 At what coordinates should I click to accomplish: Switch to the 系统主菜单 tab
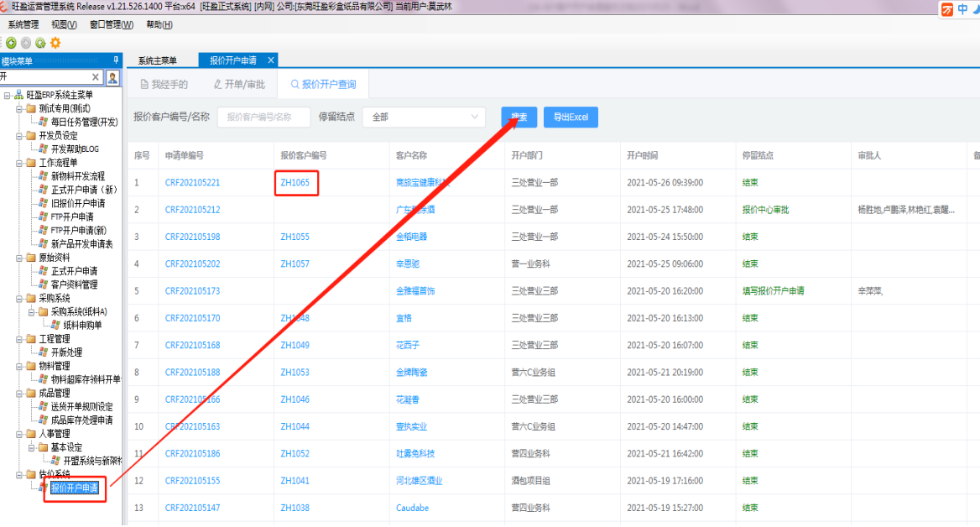tap(158, 60)
